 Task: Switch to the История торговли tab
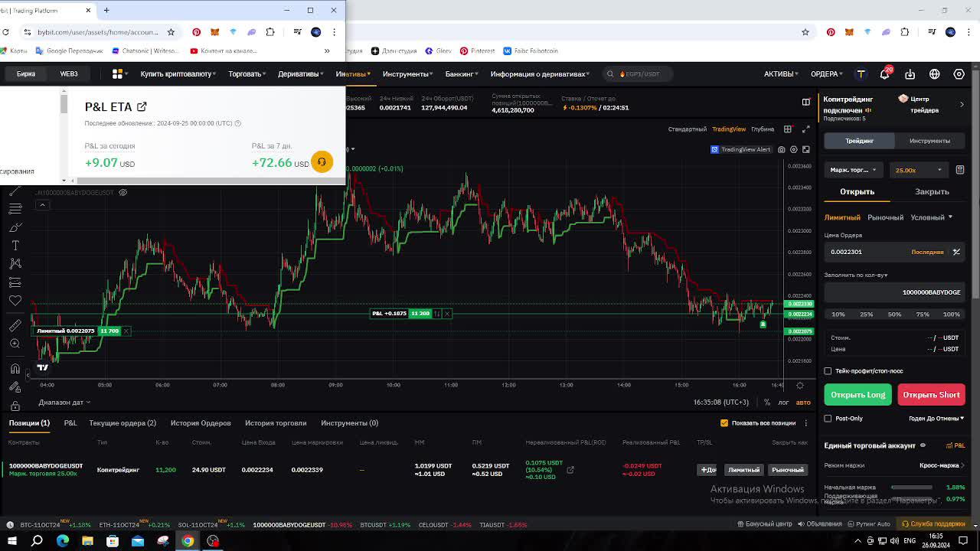tap(276, 423)
